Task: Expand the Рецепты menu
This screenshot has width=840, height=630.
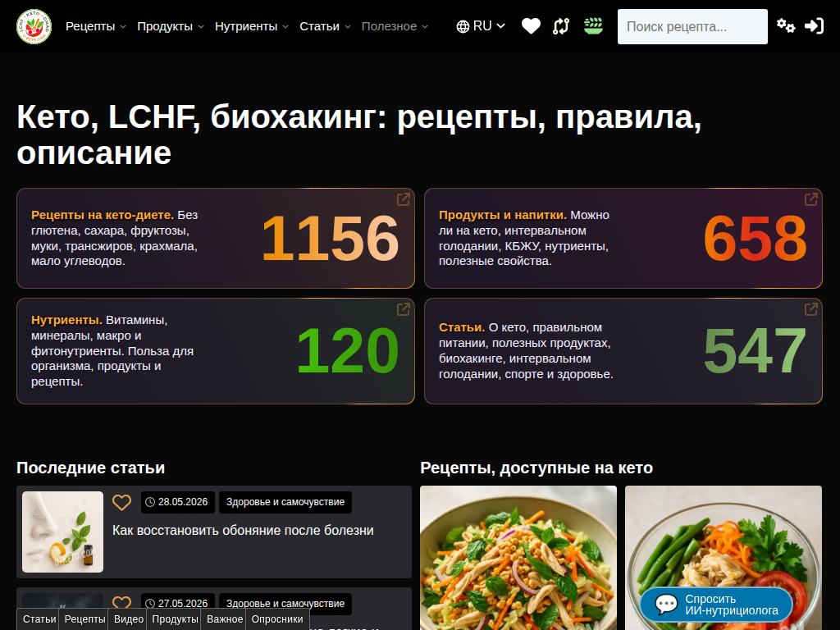Action: click(95, 26)
